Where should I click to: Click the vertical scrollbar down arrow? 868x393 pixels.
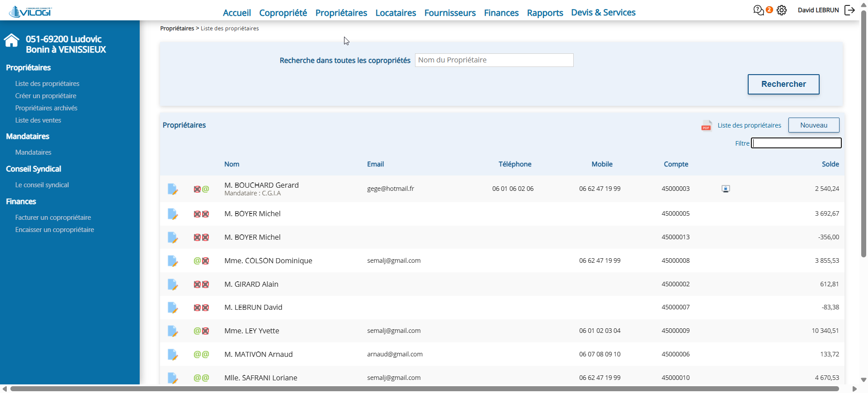click(863, 380)
